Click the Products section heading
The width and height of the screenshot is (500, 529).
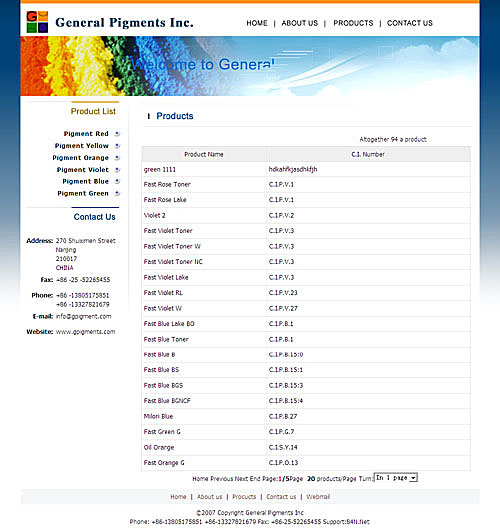click(175, 116)
